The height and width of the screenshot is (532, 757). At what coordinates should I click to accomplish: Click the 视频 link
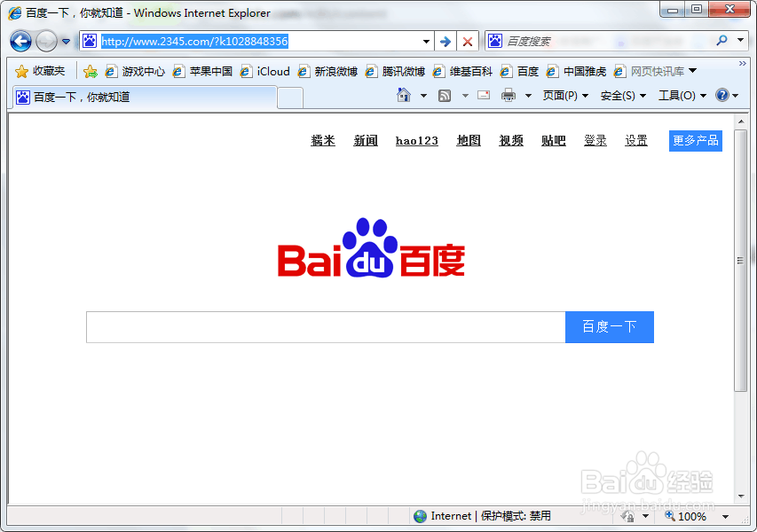(511, 141)
